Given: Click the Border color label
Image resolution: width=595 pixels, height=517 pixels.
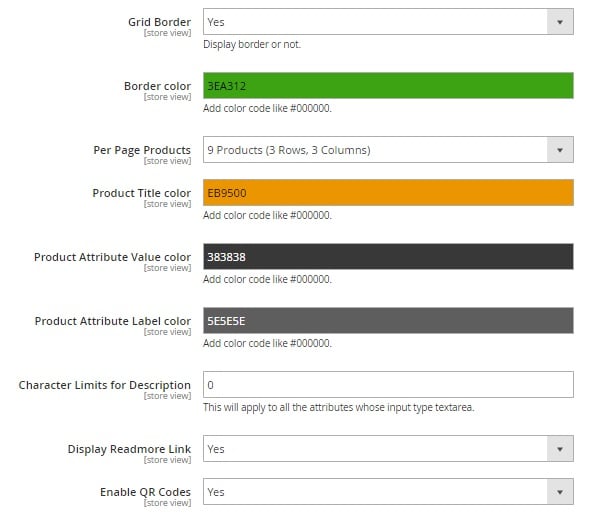Looking at the screenshot, I should tap(157, 86).
